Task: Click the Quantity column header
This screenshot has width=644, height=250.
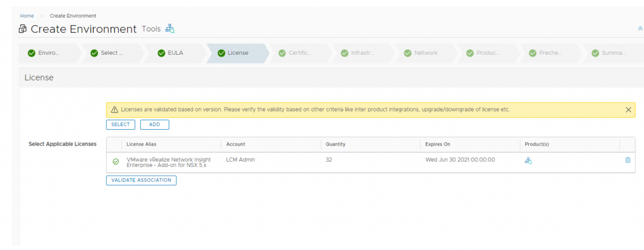Action: (336, 144)
